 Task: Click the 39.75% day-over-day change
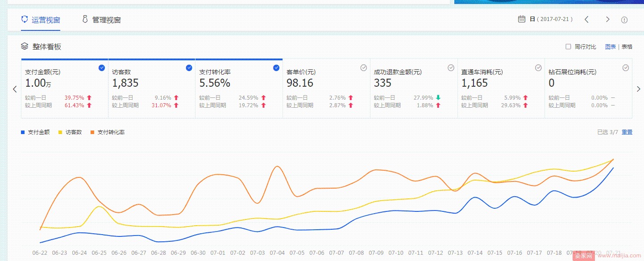[74, 98]
